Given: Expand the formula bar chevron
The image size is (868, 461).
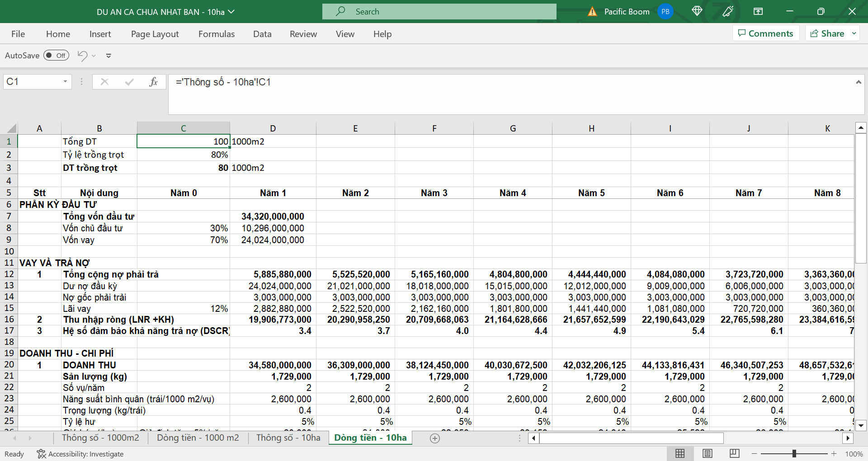Looking at the screenshot, I should pyautogui.click(x=858, y=82).
